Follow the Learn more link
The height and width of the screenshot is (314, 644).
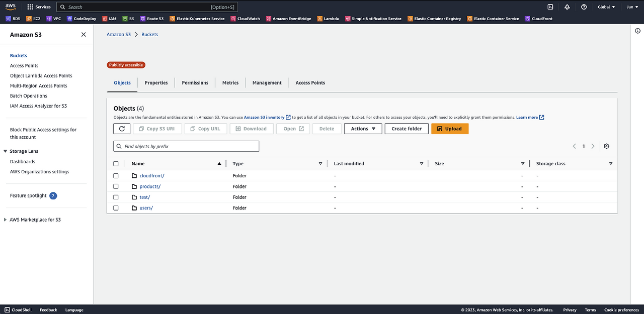pyautogui.click(x=530, y=118)
